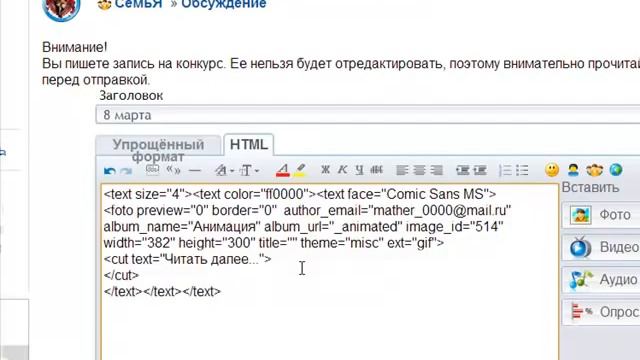Image resolution: width=640 pixels, height=360 pixels.
Task: Align text to the left
Action: tap(402, 170)
